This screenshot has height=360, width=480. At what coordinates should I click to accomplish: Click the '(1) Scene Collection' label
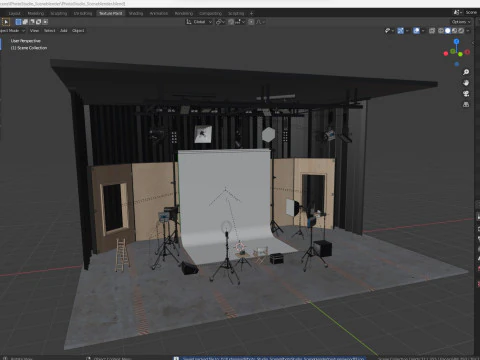[x=29, y=48]
